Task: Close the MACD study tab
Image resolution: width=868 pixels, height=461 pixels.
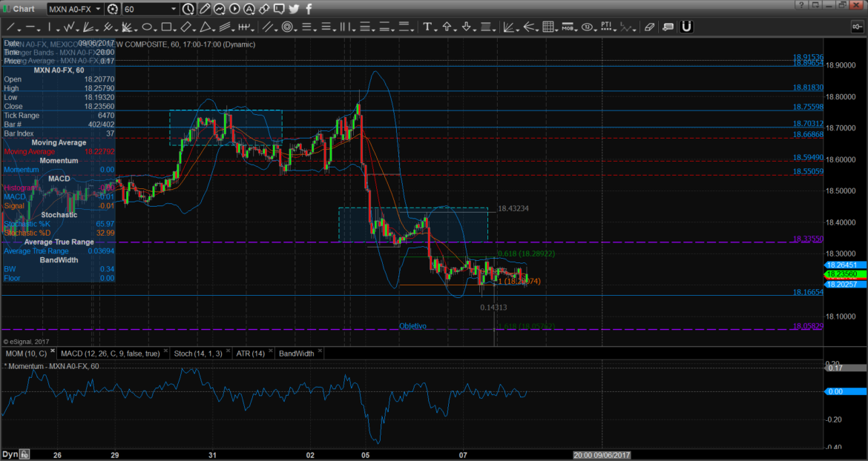Action: pyautogui.click(x=165, y=351)
